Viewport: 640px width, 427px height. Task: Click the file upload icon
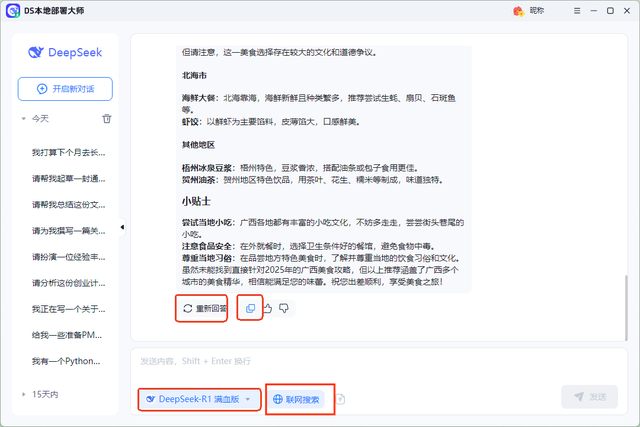[x=340, y=399]
